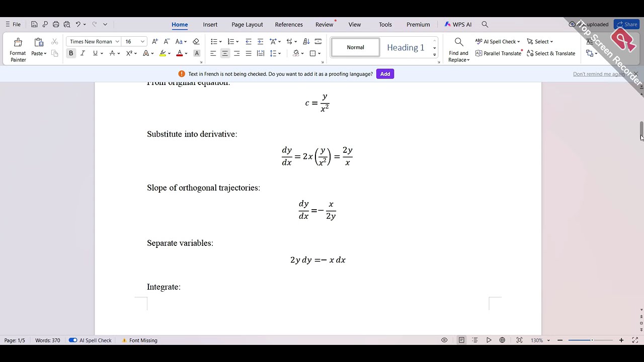
Task: Click the Page: 1/5 indicator
Action: click(15, 340)
